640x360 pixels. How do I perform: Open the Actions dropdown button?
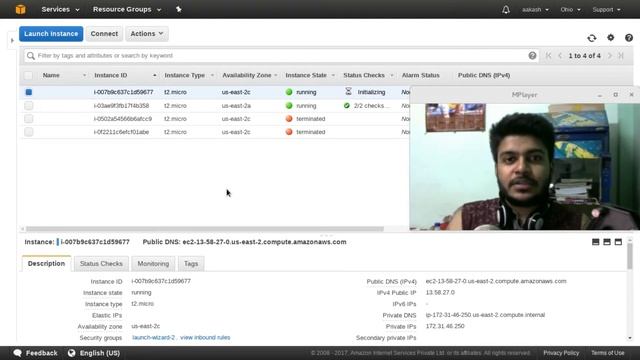click(x=147, y=34)
